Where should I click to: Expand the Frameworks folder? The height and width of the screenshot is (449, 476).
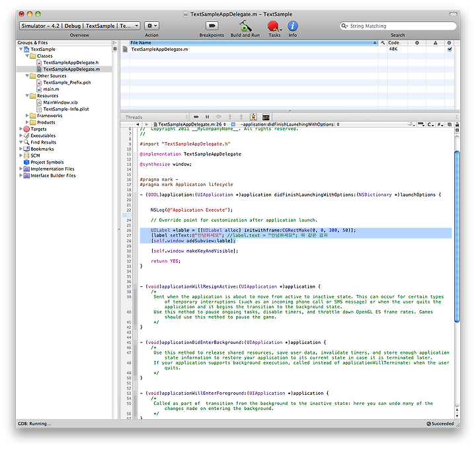[27, 115]
